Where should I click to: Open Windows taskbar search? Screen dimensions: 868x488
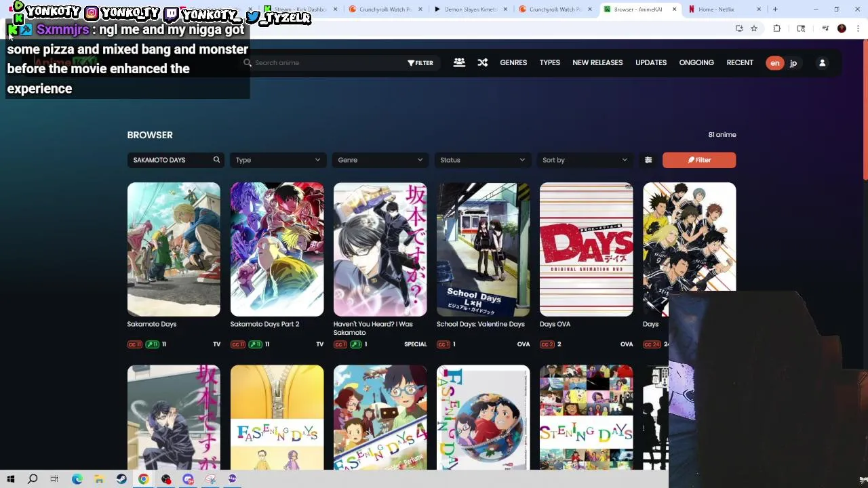point(33,479)
